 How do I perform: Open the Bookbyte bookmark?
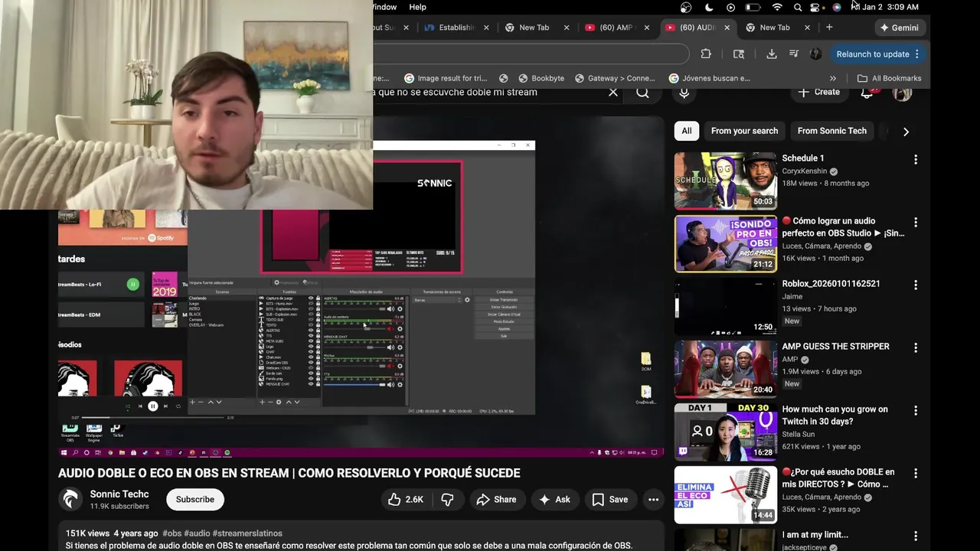(541, 78)
